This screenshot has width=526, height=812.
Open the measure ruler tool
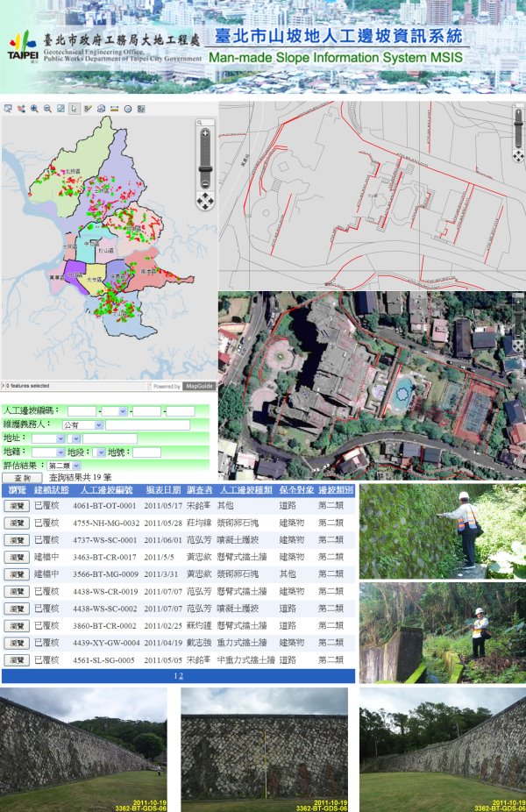click(x=115, y=109)
